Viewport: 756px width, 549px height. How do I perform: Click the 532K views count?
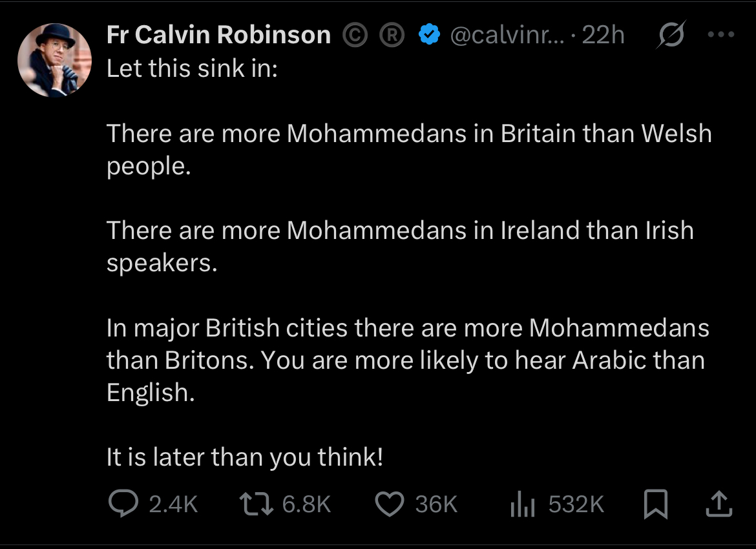coord(576,504)
